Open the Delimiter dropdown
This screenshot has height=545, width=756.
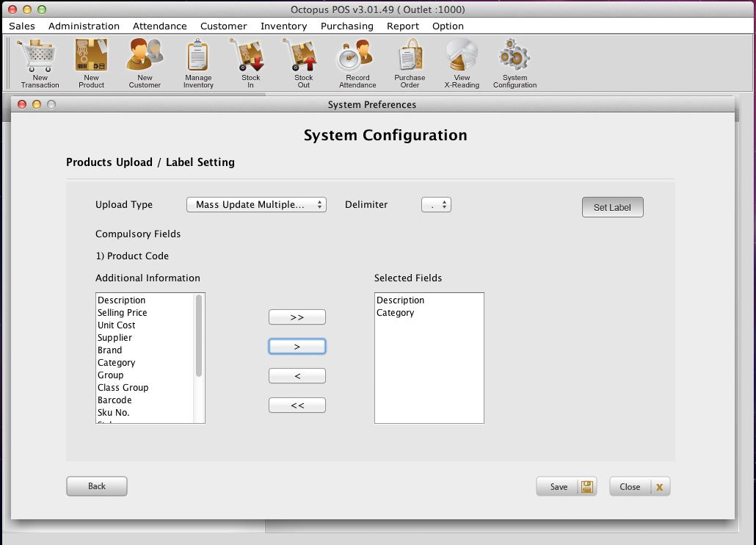436,205
